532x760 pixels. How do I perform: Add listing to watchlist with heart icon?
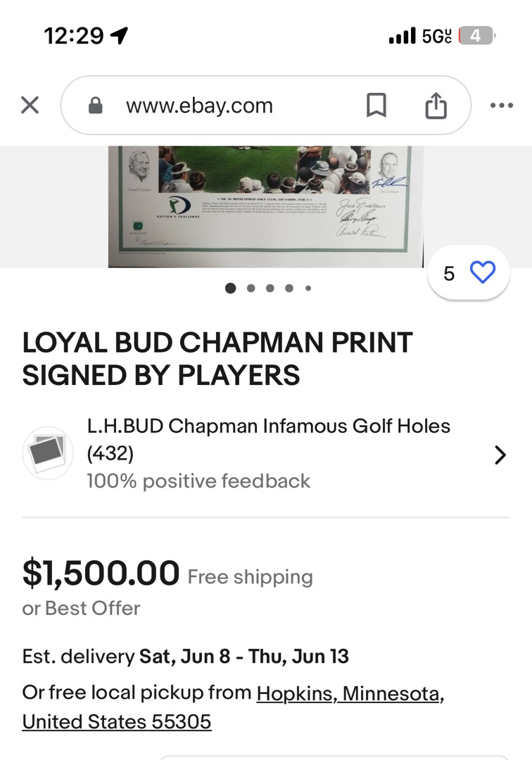click(x=483, y=272)
